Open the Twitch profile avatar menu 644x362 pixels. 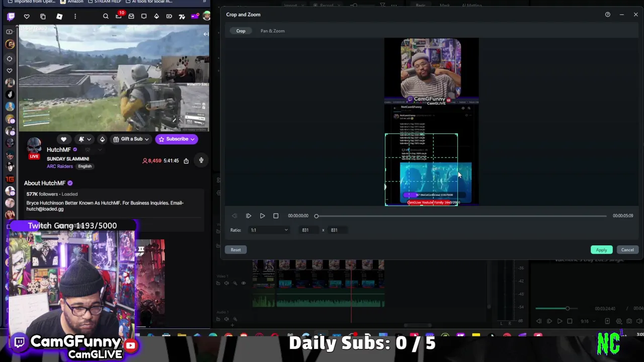pos(206,17)
